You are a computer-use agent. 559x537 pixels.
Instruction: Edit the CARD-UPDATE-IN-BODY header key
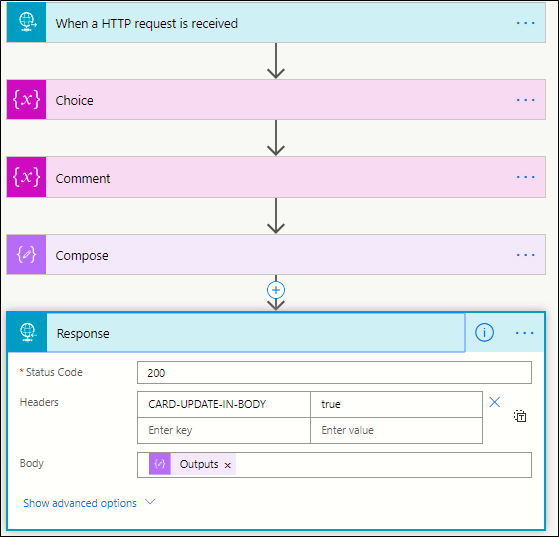[x=224, y=404]
